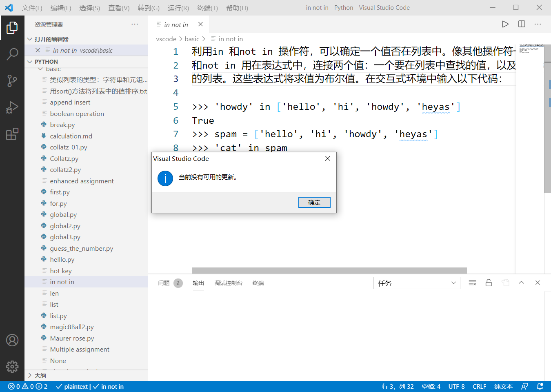Open the Extensions view
Viewport: 551px width, 392px height.
[x=12, y=134]
